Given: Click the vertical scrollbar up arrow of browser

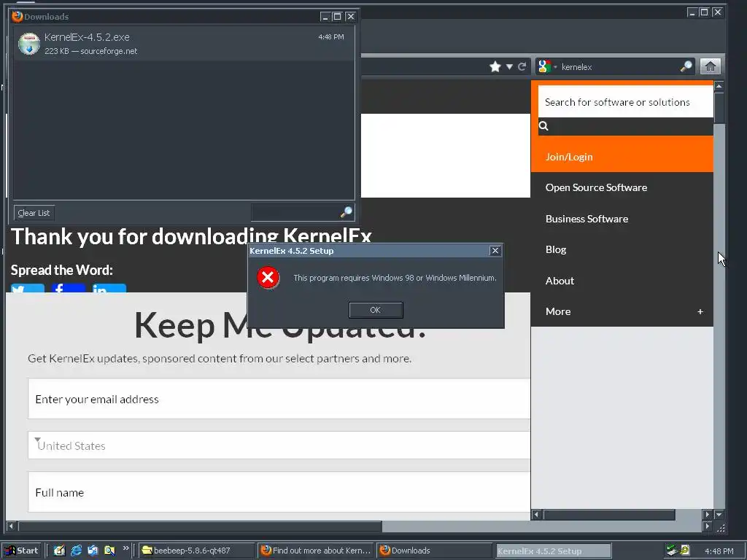Looking at the screenshot, I should [719, 86].
